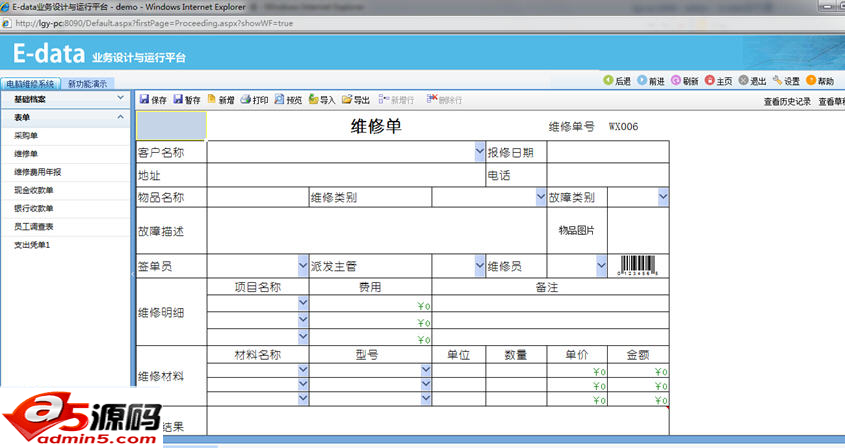Click the New (新增) document icon
Image resolution: width=845 pixels, height=448 pixels.
coord(212,100)
